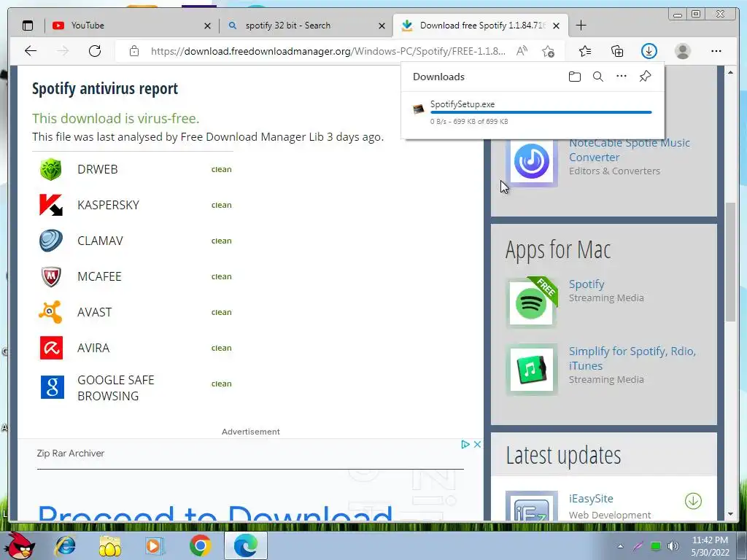The image size is (747, 560).
Task: Open the folder icon on taskbar
Action: [x=109, y=545]
